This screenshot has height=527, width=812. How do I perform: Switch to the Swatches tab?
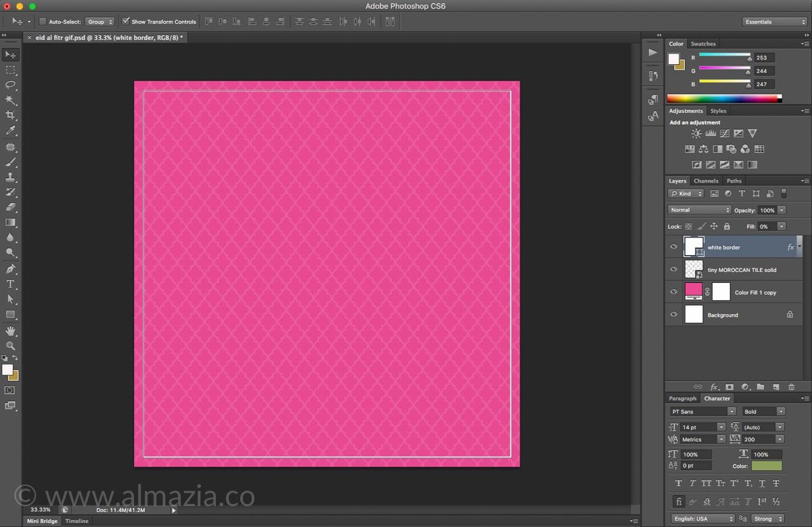pos(703,44)
